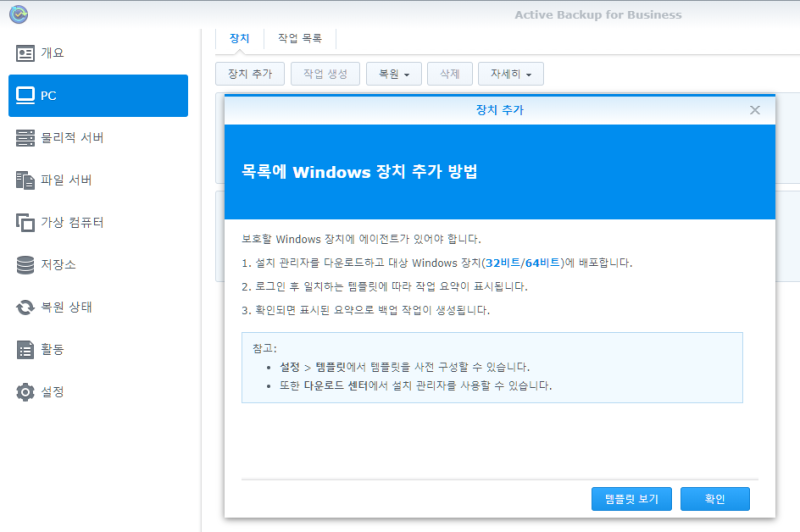The image size is (800, 532).
Task: Switch to the 작업 목록 tab
Action: coord(300,38)
